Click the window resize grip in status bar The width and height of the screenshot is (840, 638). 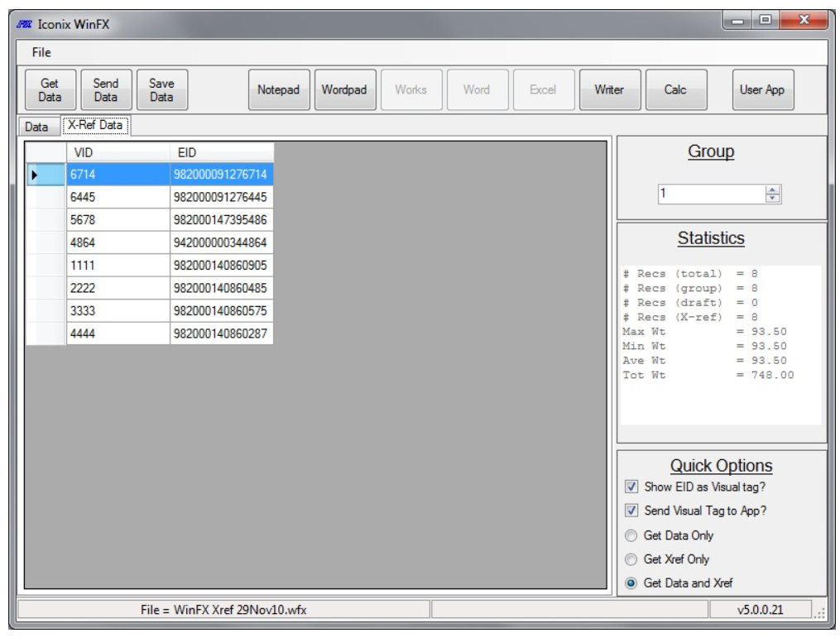click(819, 613)
